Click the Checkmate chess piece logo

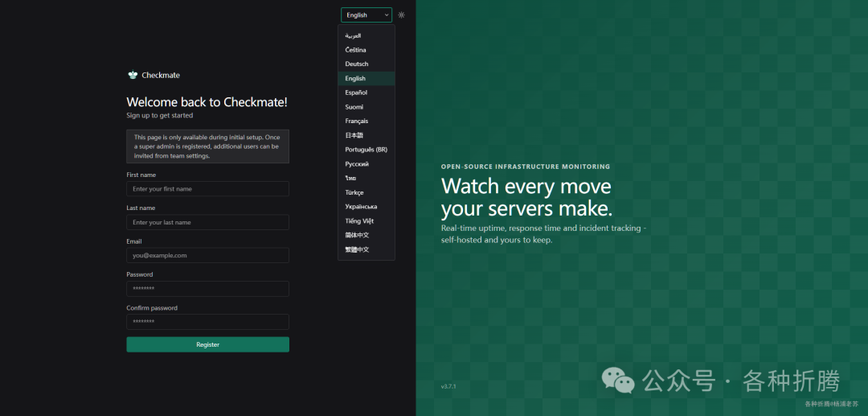[133, 75]
